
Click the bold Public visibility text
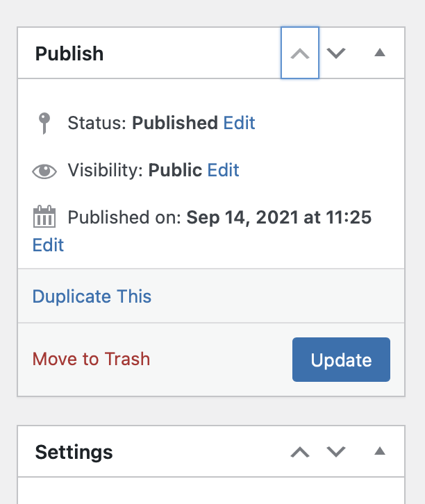(175, 171)
